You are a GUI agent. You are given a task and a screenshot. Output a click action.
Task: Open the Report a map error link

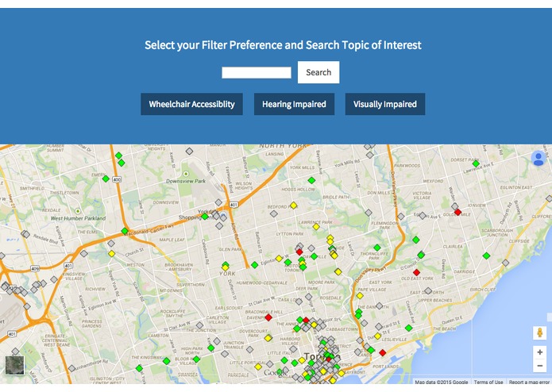(529, 382)
